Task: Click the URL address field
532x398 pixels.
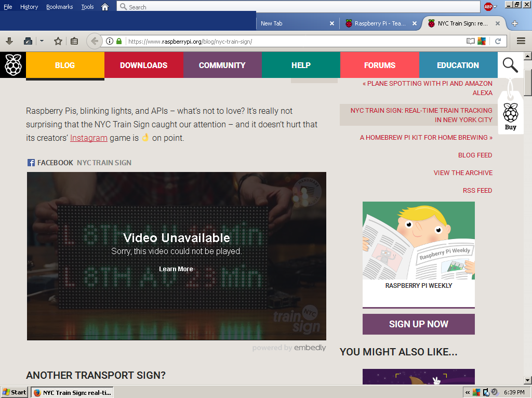Action: coord(295,42)
